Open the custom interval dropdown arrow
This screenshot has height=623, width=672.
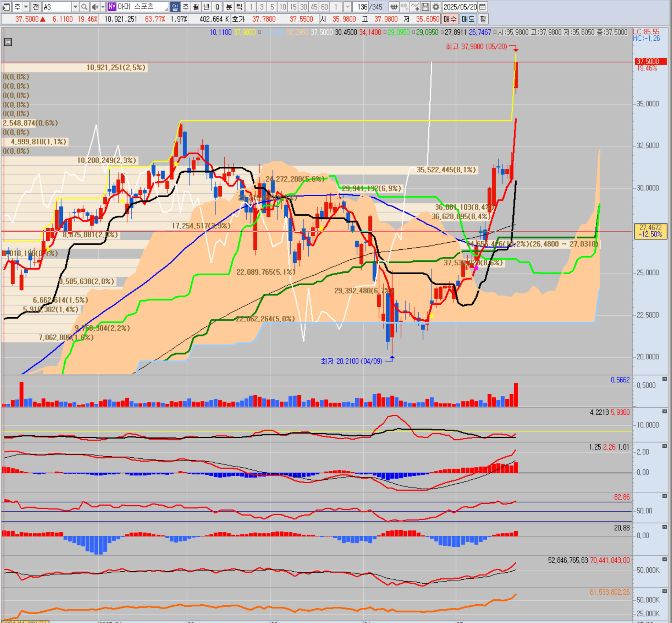click(x=348, y=7)
